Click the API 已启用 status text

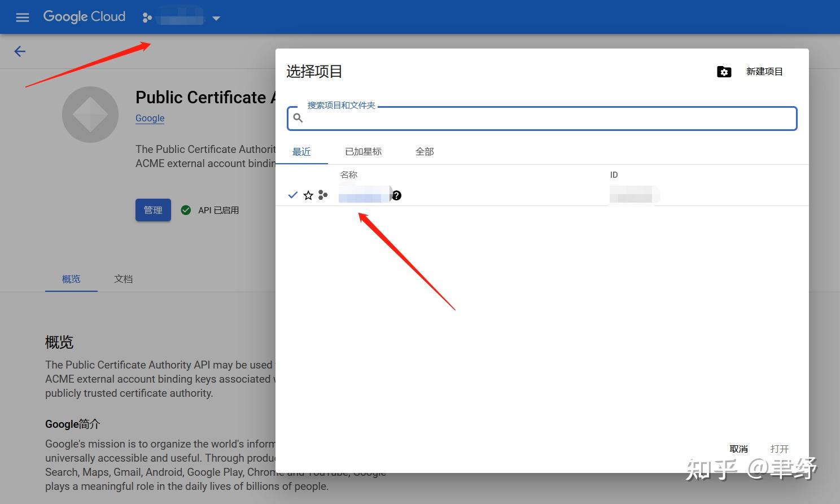point(218,210)
